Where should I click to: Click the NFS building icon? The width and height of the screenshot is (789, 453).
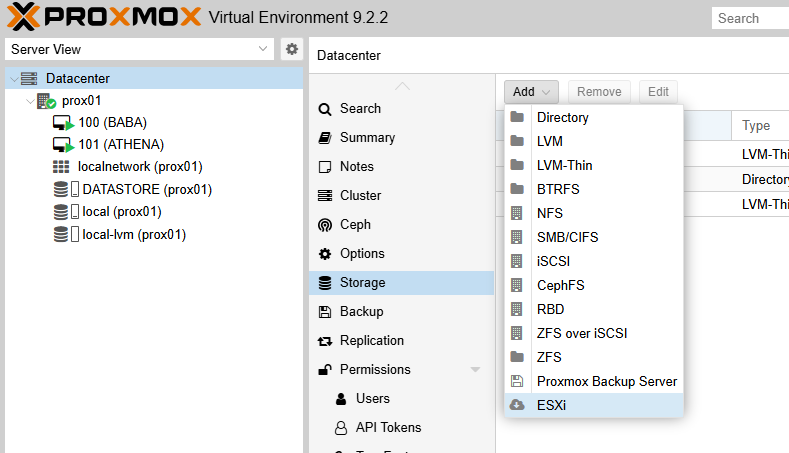pyautogui.click(x=517, y=213)
